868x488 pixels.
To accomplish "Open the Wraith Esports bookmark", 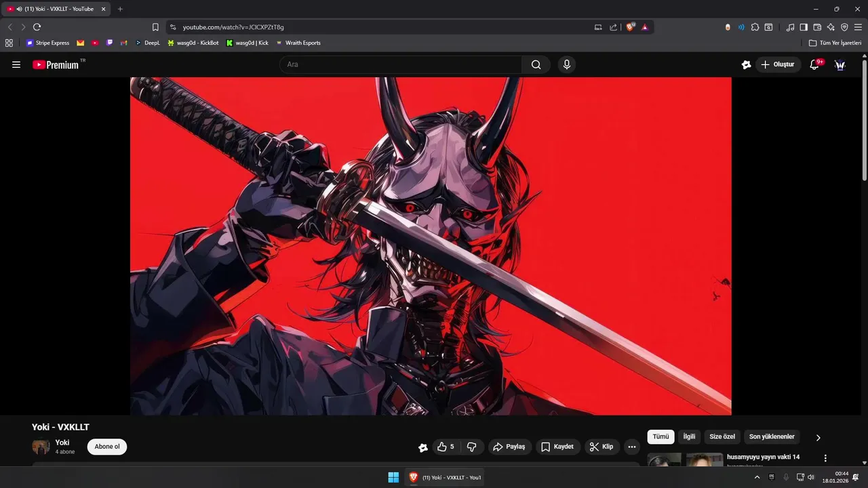I will (x=298, y=43).
